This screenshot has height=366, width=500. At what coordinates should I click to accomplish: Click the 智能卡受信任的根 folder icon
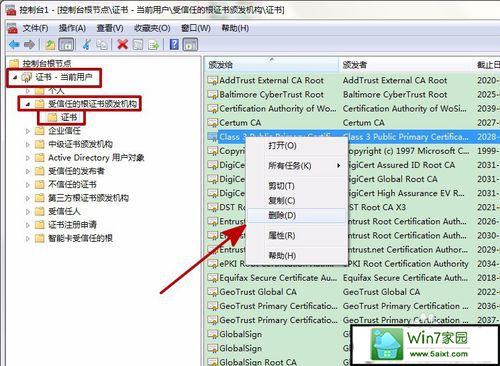pyautogui.click(x=40, y=238)
